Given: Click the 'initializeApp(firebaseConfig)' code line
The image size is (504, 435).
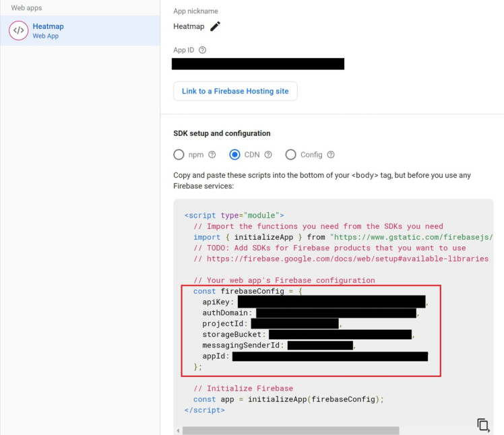Looking at the screenshot, I should [288, 399].
